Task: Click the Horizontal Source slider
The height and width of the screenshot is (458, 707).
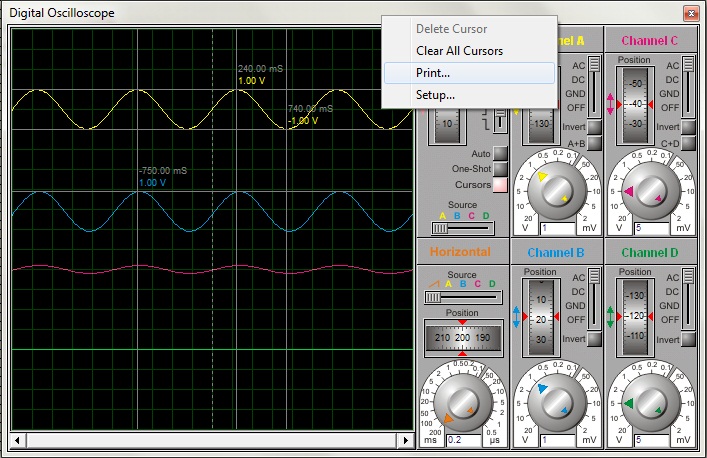Action: coord(435,297)
